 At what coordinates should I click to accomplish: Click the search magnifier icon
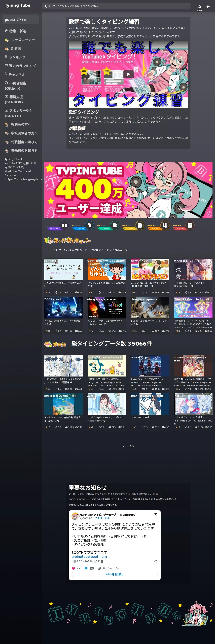point(45,6)
